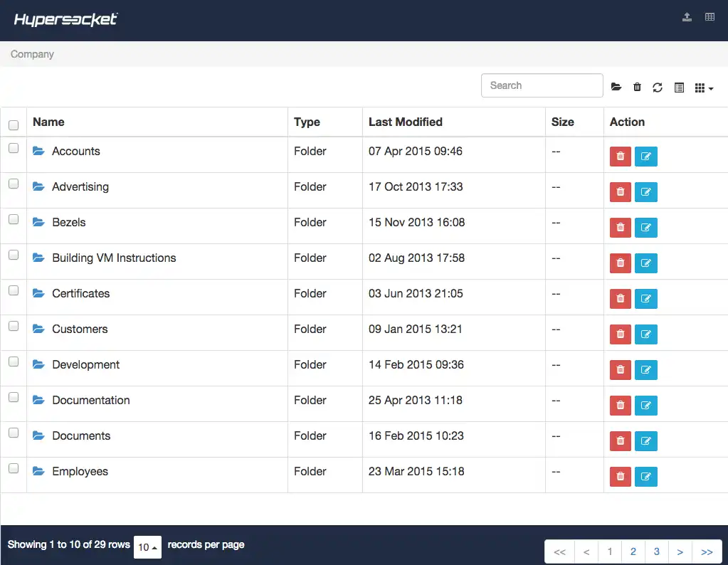
Task: Open the Customers folder
Action: [x=80, y=329]
